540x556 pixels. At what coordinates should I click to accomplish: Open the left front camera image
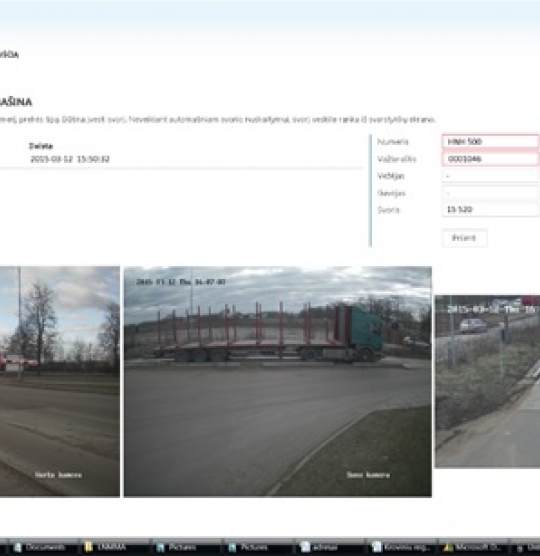tap(60, 382)
